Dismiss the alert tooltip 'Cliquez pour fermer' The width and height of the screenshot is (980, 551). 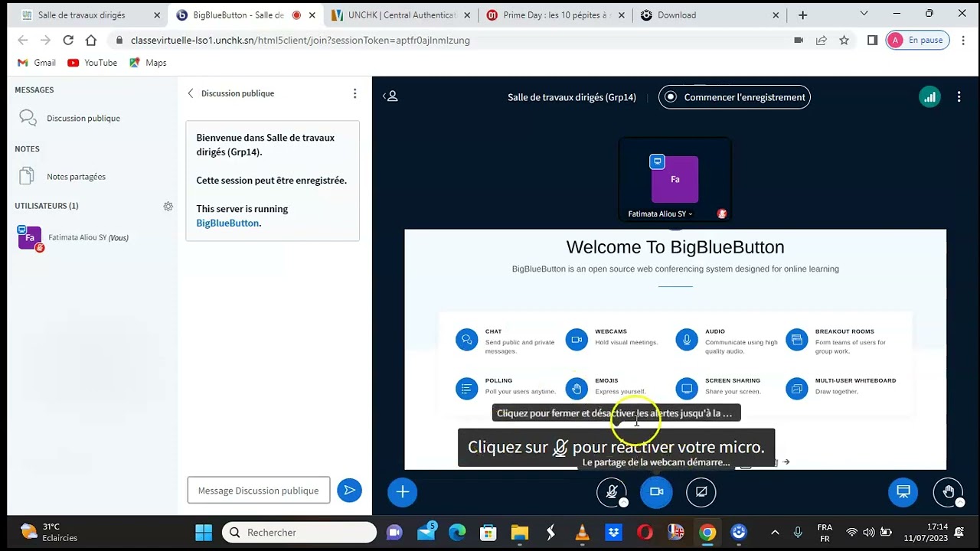pos(616,413)
